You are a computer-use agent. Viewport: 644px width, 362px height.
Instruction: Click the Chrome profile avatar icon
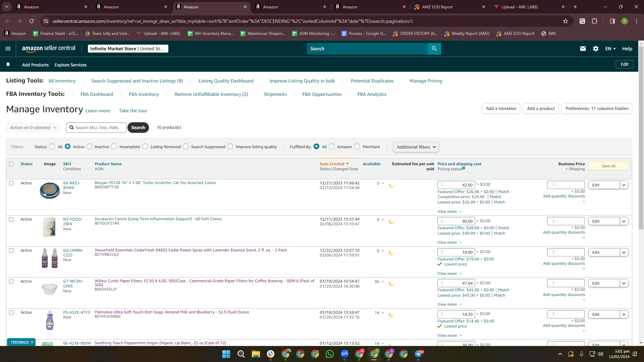click(x=625, y=21)
